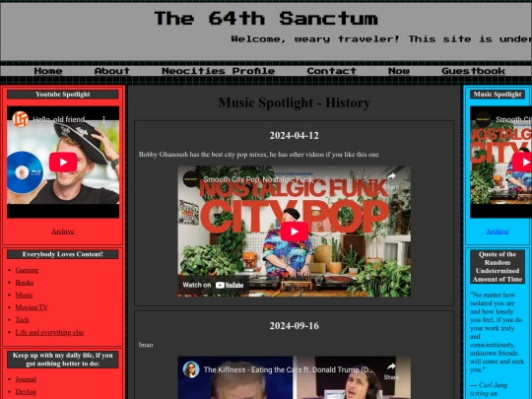Click Quote of the Random Undetermined header
Screen dimensions: 532x399
498,267
